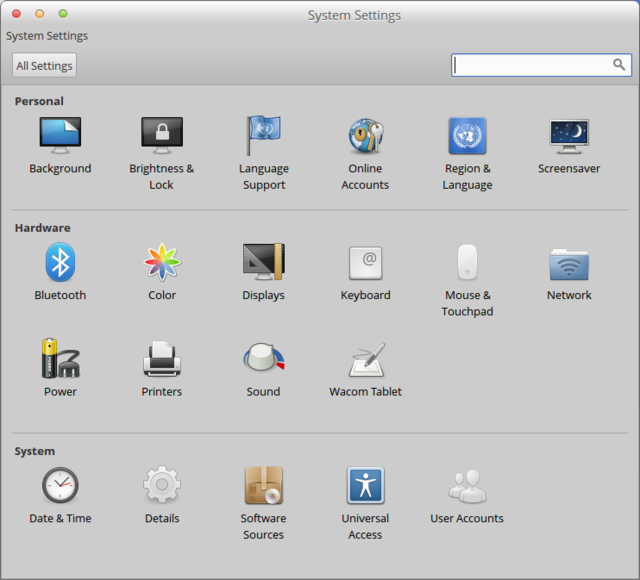This screenshot has width=640, height=580.
Task: Open the Network settings icon
Action: (x=569, y=264)
